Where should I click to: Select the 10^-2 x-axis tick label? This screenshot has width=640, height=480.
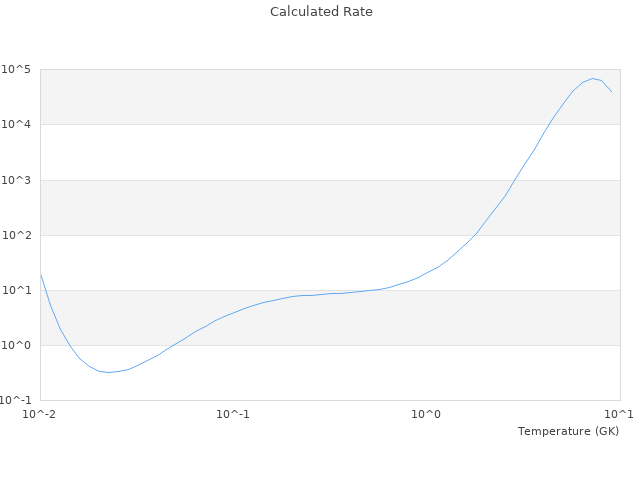coord(40,414)
